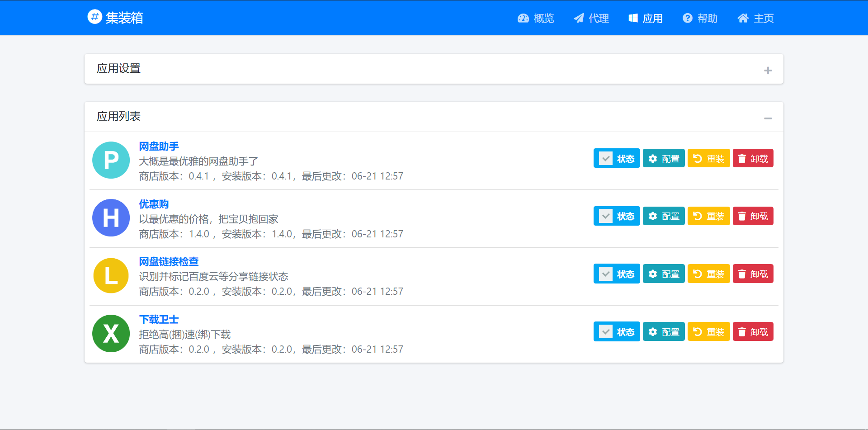Viewport: 868px width, 430px height.
Task: Click the reload icon to 重装 优惠购
Action: click(x=697, y=216)
